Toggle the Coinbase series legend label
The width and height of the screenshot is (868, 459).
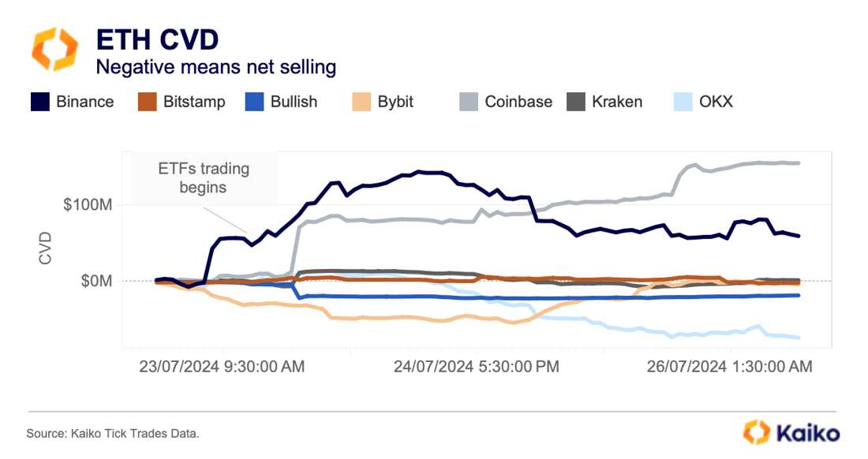tap(518, 102)
